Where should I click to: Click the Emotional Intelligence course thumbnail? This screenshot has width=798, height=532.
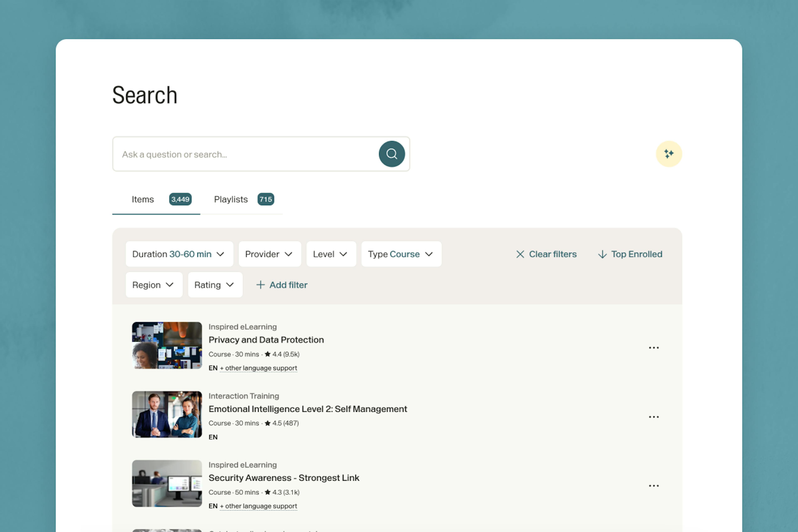(x=167, y=414)
